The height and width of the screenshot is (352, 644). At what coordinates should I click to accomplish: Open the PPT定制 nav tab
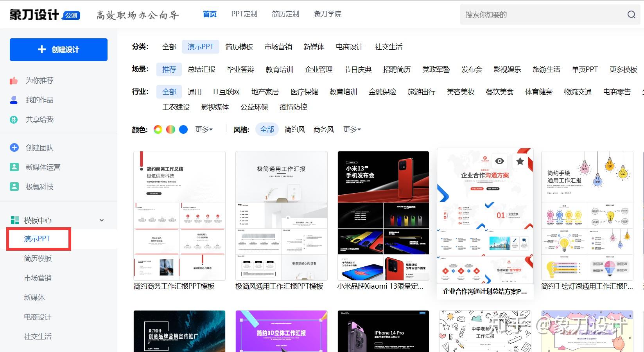tap(244, 14)
